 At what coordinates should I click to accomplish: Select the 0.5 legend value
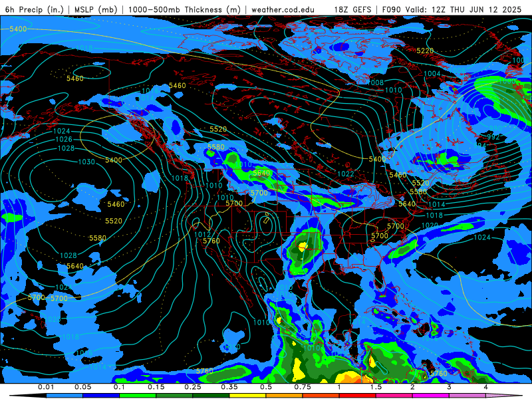click(x=266, y=387)
